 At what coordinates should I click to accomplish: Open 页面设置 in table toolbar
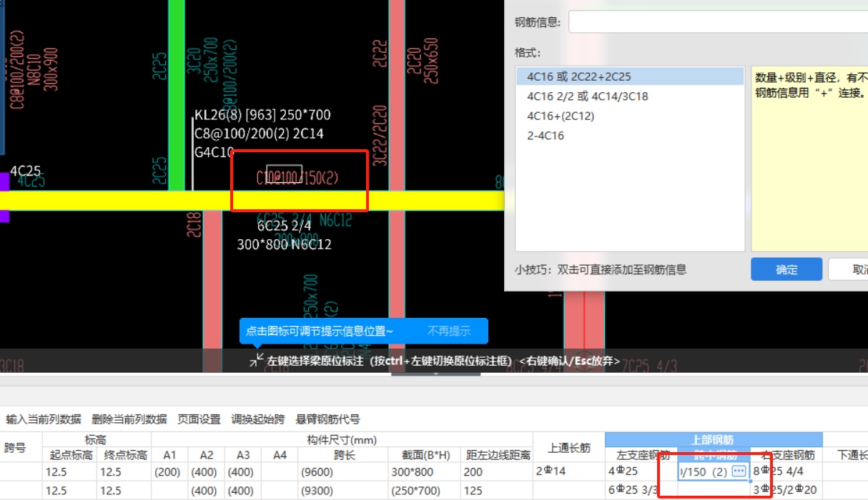[x=199, y=419]
